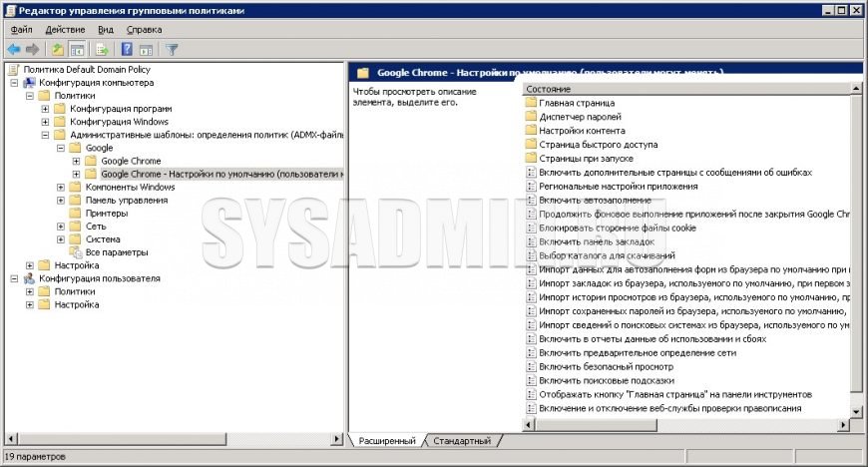Expand the Google Chrome tree node

(77, 161)
